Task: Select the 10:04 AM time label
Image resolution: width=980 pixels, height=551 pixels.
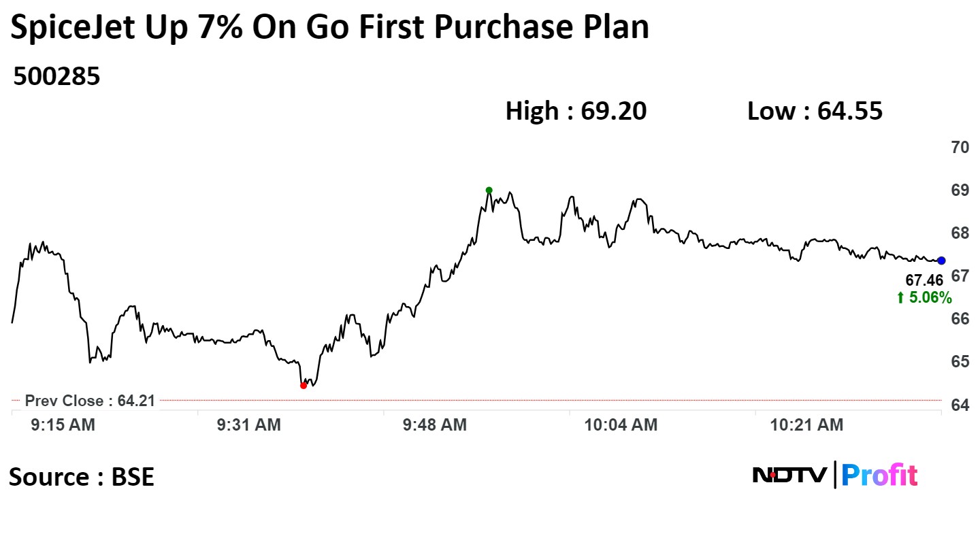Action: (x=621, y=425)
